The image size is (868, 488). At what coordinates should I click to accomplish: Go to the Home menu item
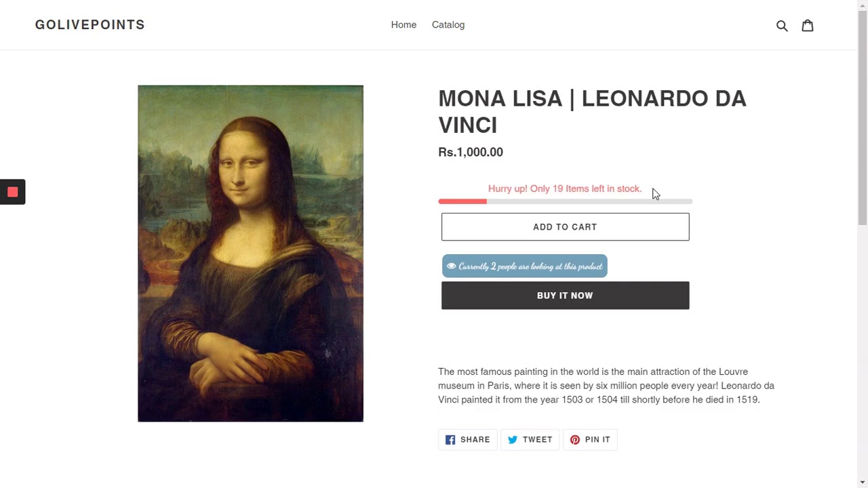click(x=403, y=25)
